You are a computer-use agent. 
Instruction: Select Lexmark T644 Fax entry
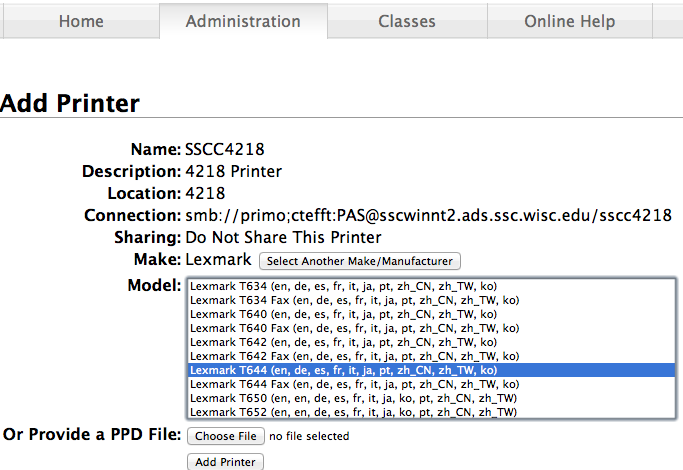(353, 384)
